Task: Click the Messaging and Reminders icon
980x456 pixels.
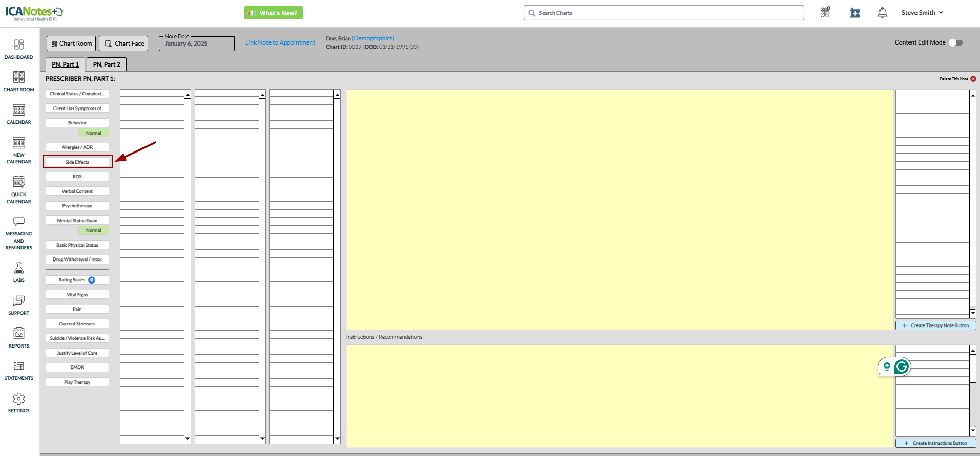Action: click(19, 233)
